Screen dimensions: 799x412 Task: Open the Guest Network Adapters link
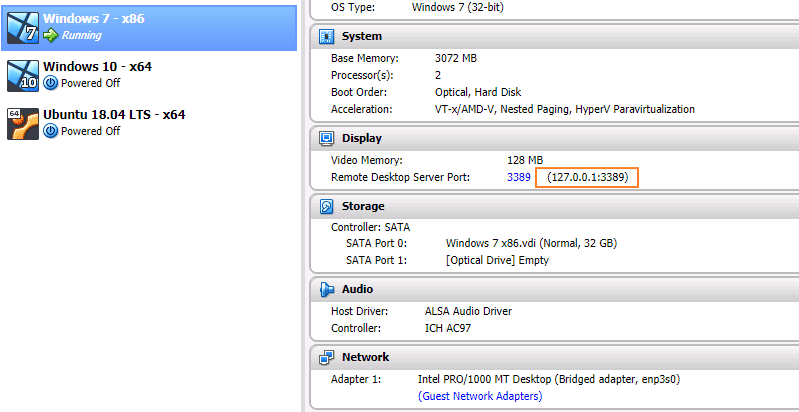pyautogui.click(x=480, y=396)
